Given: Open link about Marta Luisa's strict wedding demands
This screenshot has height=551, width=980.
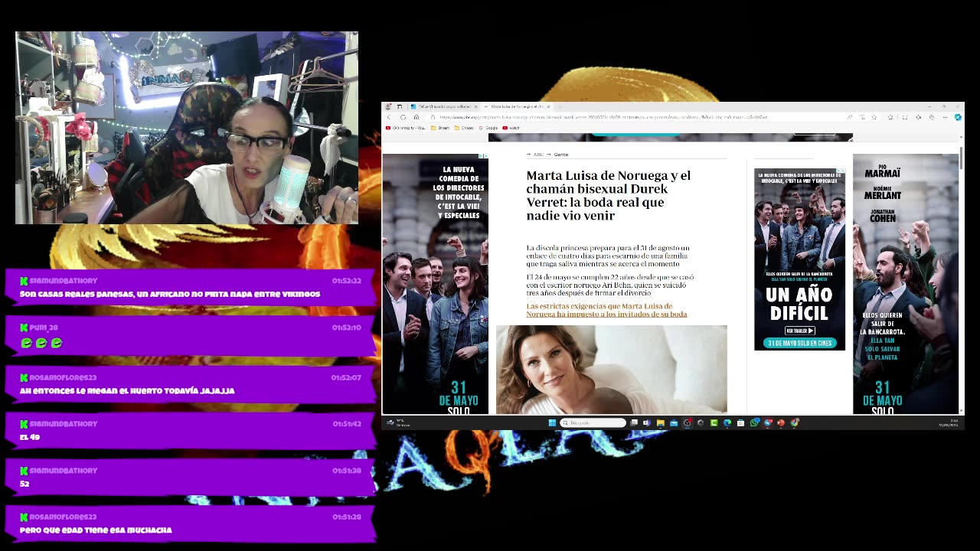Looking at the screenshot, I should tap(606, 310).
